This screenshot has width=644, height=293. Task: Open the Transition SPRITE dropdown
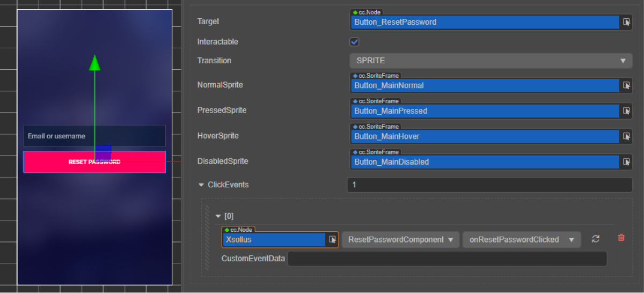491,61
